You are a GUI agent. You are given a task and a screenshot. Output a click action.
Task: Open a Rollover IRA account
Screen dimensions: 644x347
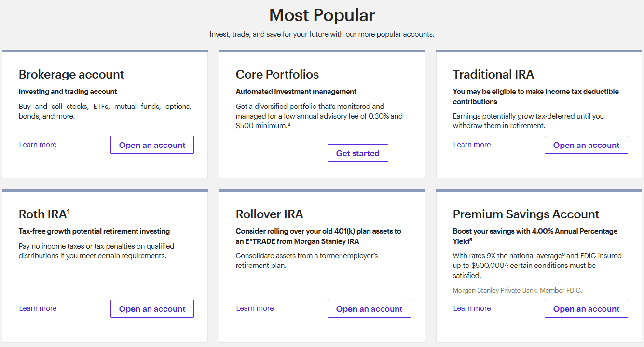(x=369, y=308)
